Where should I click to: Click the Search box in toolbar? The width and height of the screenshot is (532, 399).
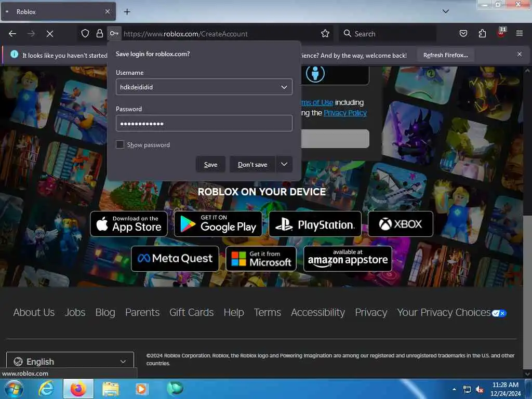(x=388, y=34)
